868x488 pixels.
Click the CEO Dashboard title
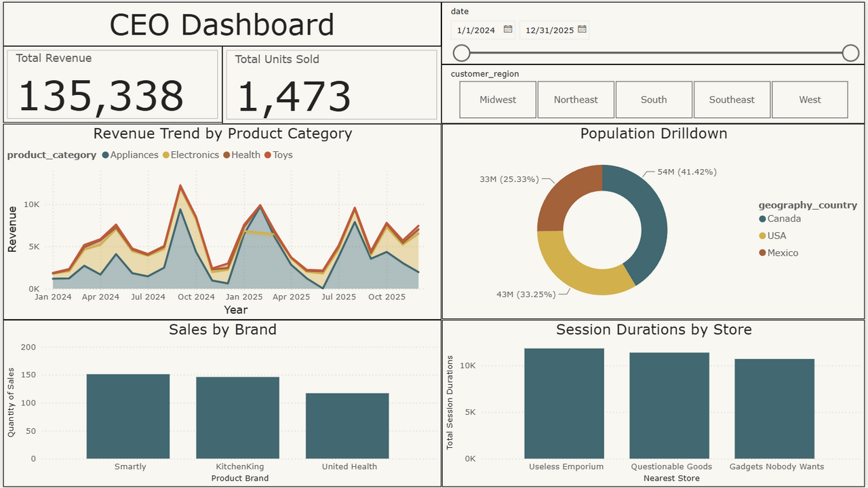tap(222, 25)
